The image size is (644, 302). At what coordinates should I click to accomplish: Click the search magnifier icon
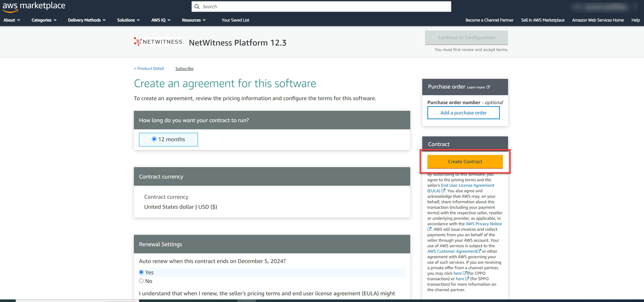pyautogui.click(x=197, y=7)
